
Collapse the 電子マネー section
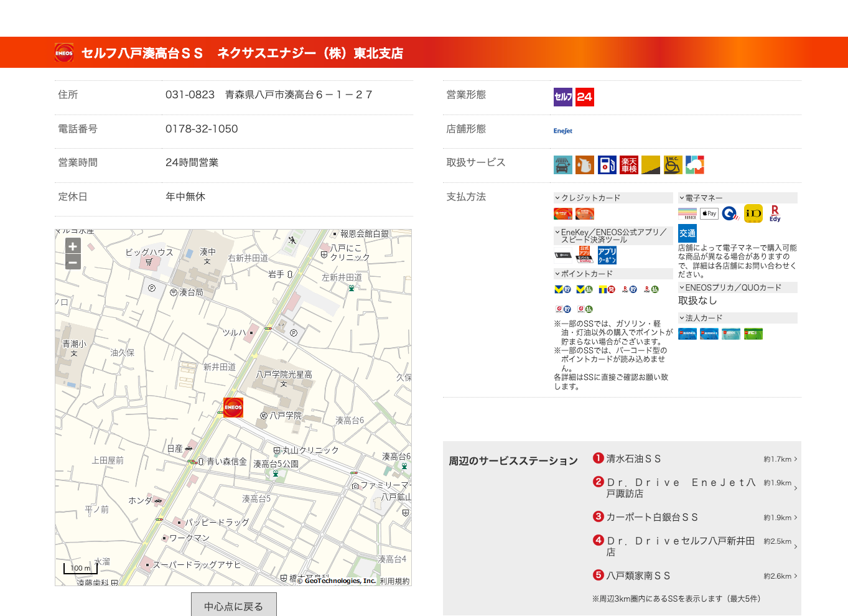click(x=738, y=198)
